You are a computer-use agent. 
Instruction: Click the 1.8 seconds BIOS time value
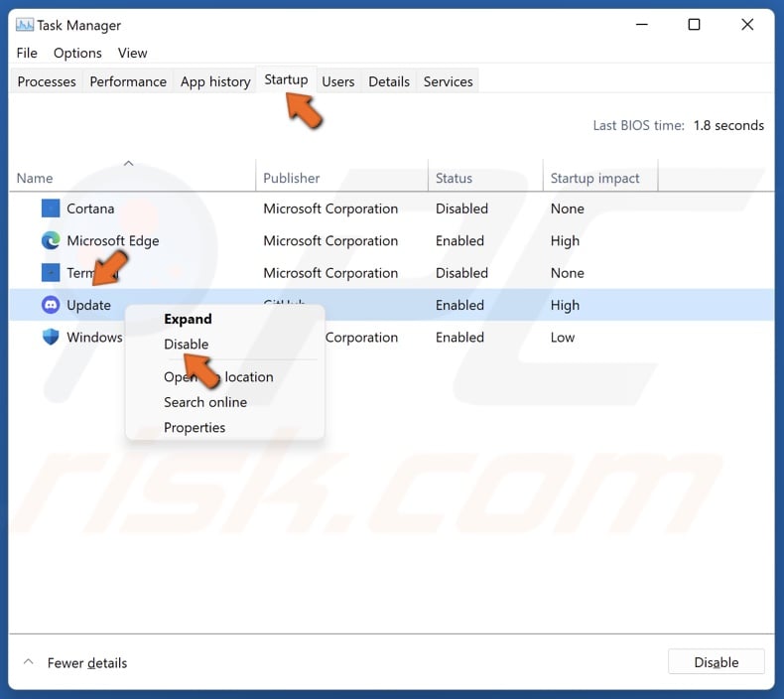click(728, 125)
